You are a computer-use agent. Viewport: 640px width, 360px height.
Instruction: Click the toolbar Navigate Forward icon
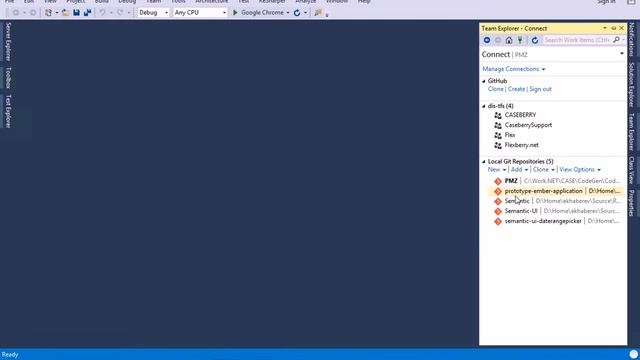33,13
